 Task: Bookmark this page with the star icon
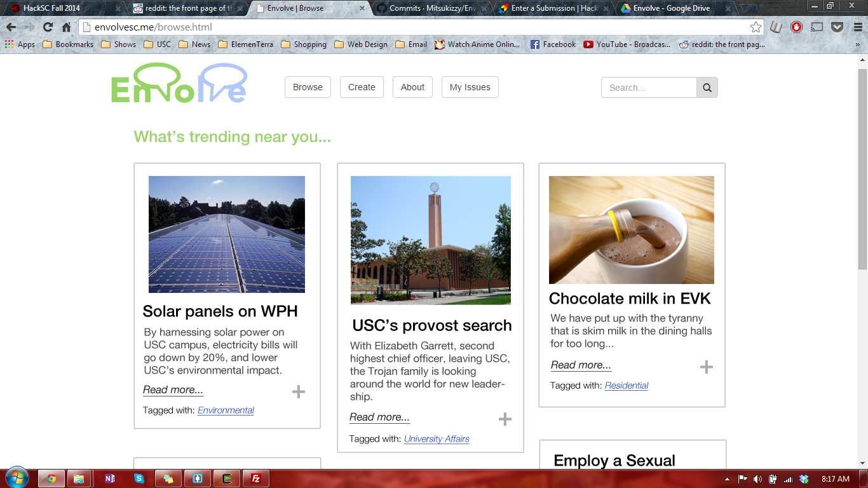[x=756, y=27]
